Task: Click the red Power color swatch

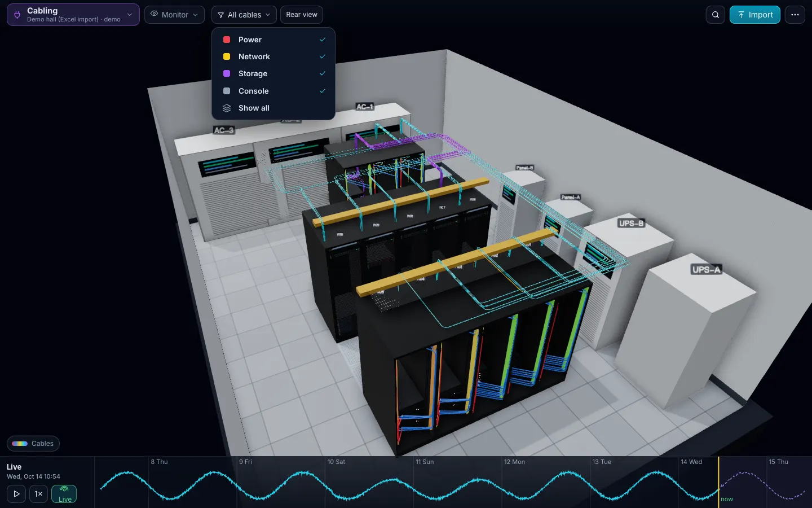Action: coord(227,40)
